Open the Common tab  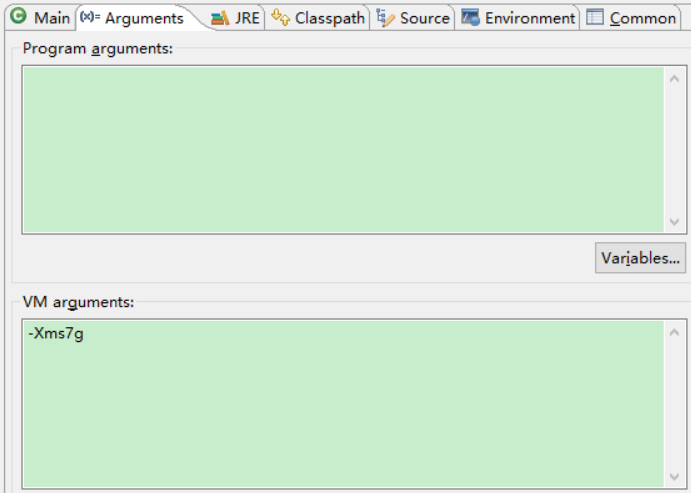click(x=631, y=18)
